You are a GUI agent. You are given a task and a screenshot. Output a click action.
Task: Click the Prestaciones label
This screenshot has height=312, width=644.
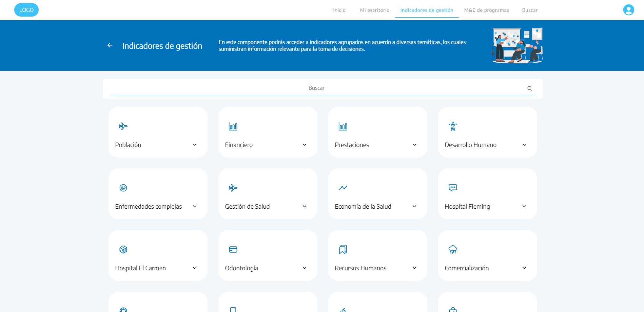pyautogui.click(x=352, y=145)
